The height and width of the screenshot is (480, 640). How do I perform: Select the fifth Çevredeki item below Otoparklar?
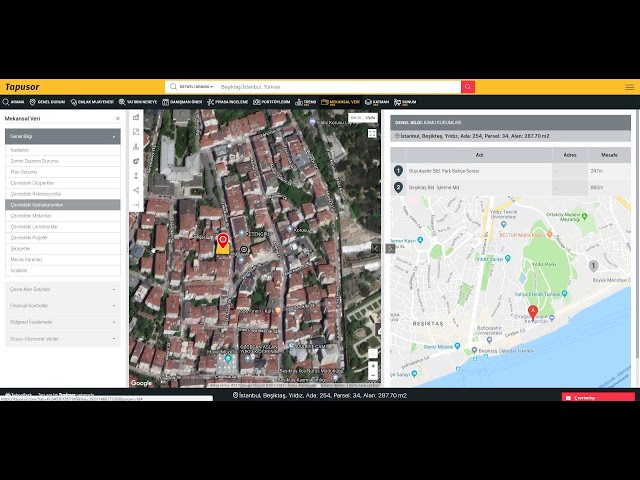coord(62,194)
